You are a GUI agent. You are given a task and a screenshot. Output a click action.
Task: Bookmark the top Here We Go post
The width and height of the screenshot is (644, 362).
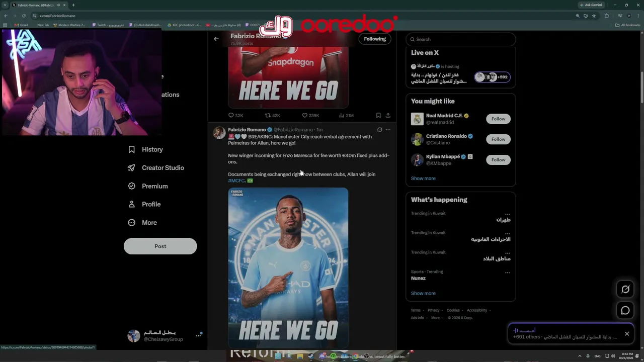point(378,115)
